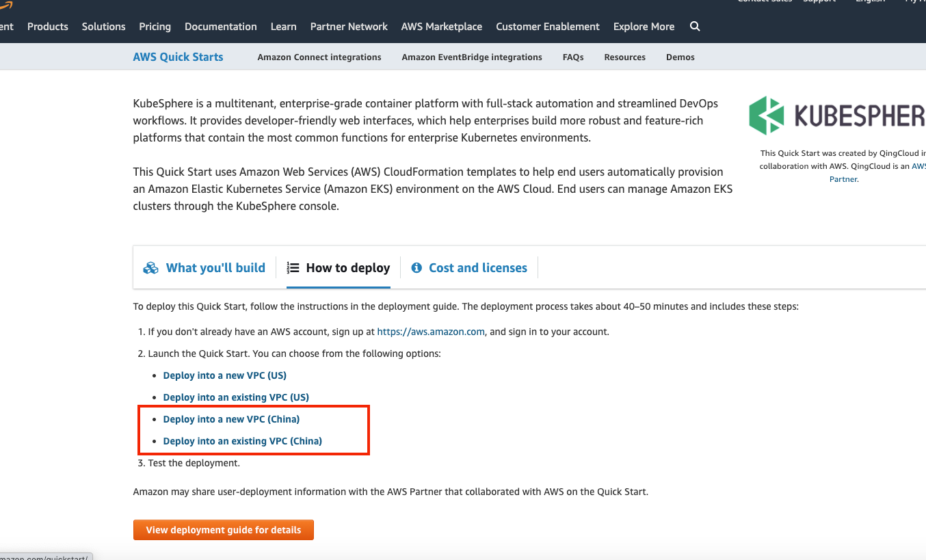The height and width of the screenshot is (560, 926).
Task: Click View deployment guide for details
Action: pos(224,529)
